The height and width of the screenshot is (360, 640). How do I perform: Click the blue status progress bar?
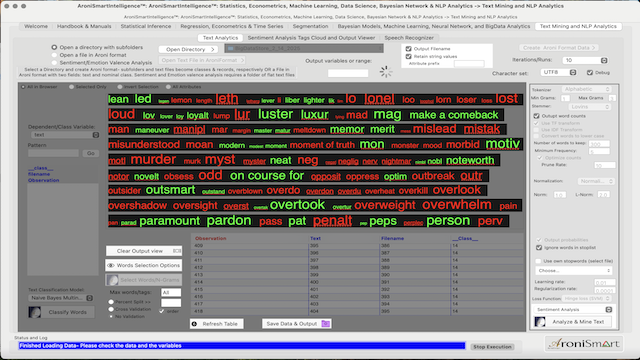(242, 346)
